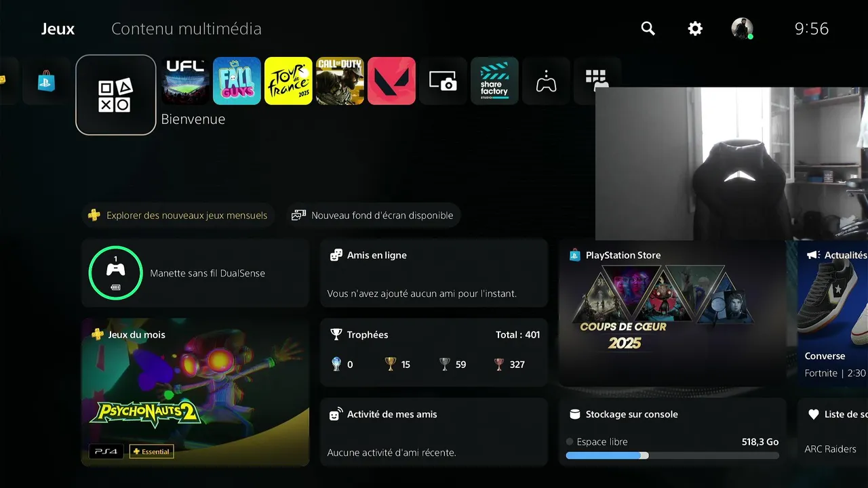Open the Amis en ligne card

point(434,273)
